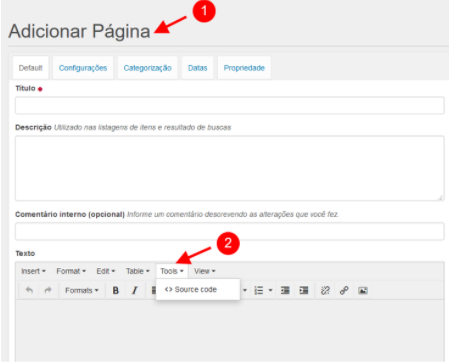Switch to the Default tab
This screenshot has height=362, width=449.
[x=30, y=68]
